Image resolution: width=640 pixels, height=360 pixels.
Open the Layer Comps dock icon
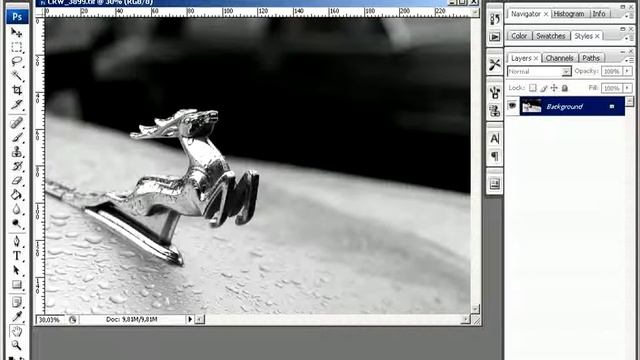(x=495, y=184)
